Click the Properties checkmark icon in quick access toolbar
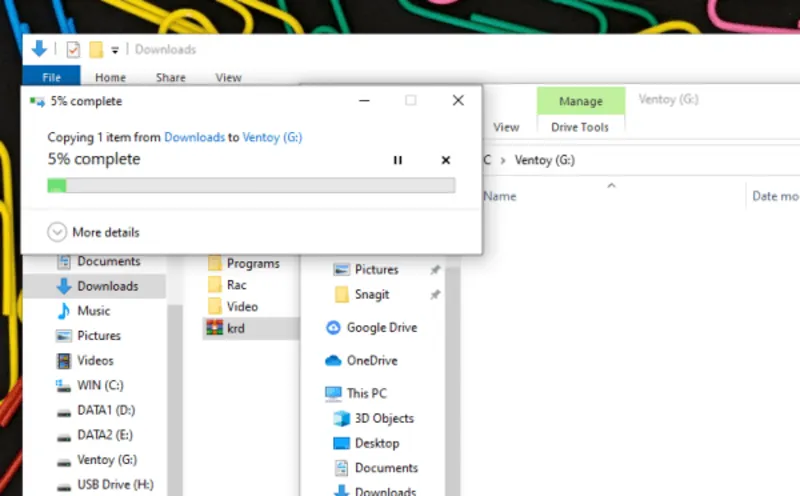The width and height of the screenshot is (800, 496). (x=73, y=49)
